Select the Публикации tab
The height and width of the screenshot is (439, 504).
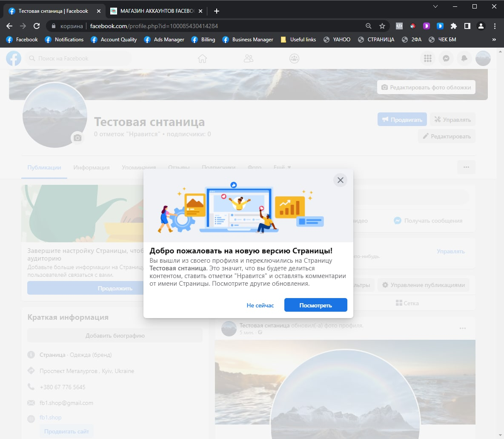pos(44,167)
